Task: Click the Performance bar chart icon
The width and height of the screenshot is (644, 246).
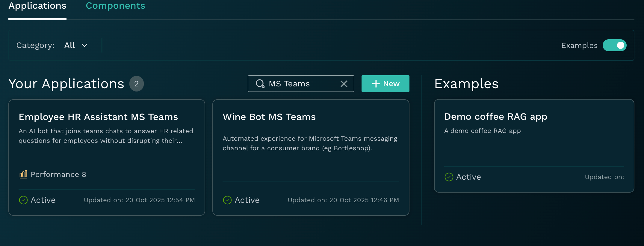Action: [23, 174]
